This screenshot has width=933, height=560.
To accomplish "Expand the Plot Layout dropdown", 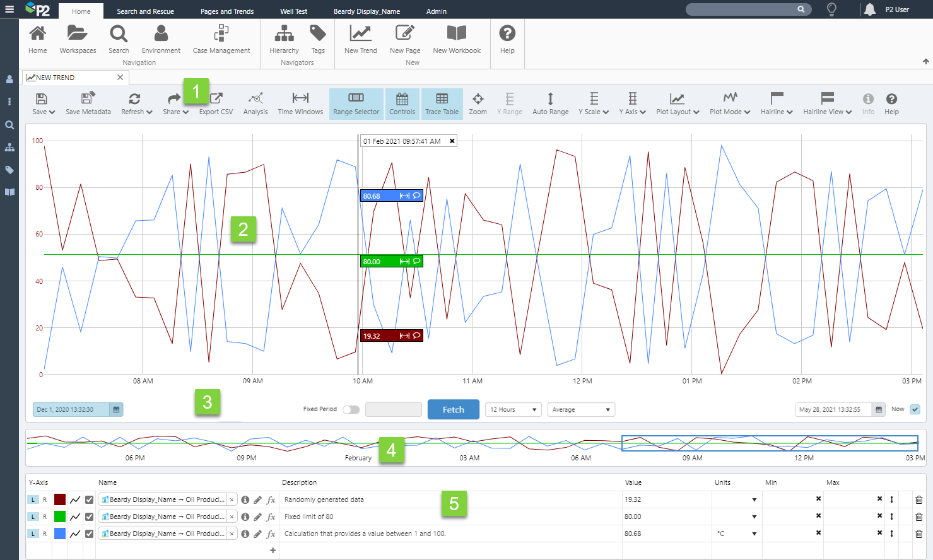I will pyautogui.click(x=678, y=103).
